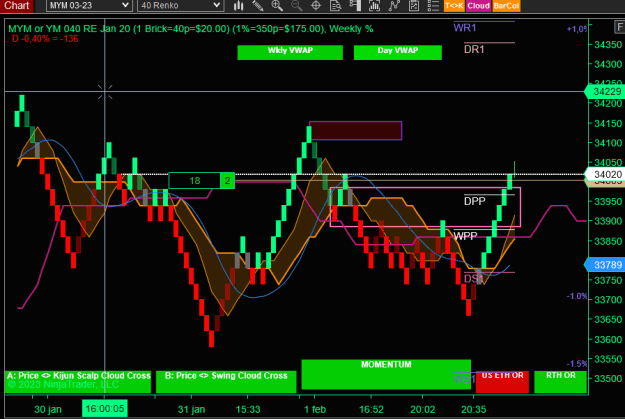Image resolution: width=625 pixels, height=419 pixels.
Task: Click the Day VWAP green button
Action: tap(397, 52)
